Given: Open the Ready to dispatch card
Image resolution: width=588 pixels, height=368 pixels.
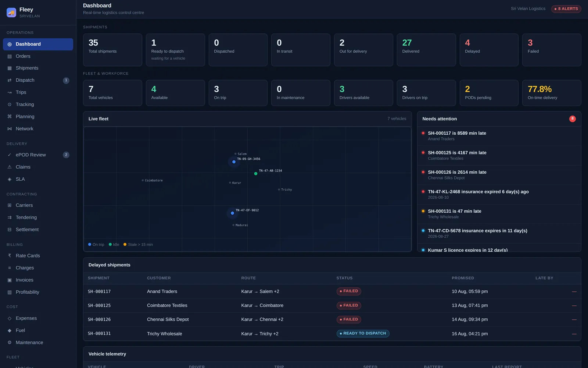Looking at the screenshot, I should click(175, 50).
